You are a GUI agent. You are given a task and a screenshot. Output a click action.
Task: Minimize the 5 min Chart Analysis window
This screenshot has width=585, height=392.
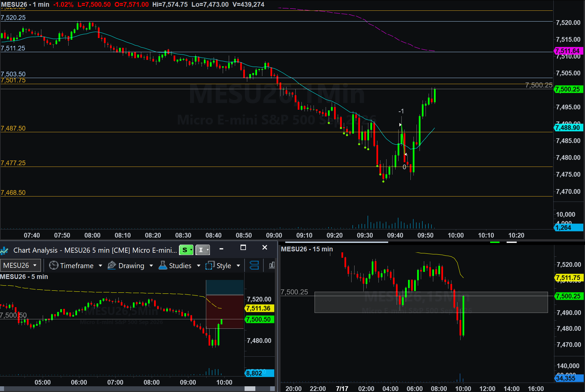[221, 248]
